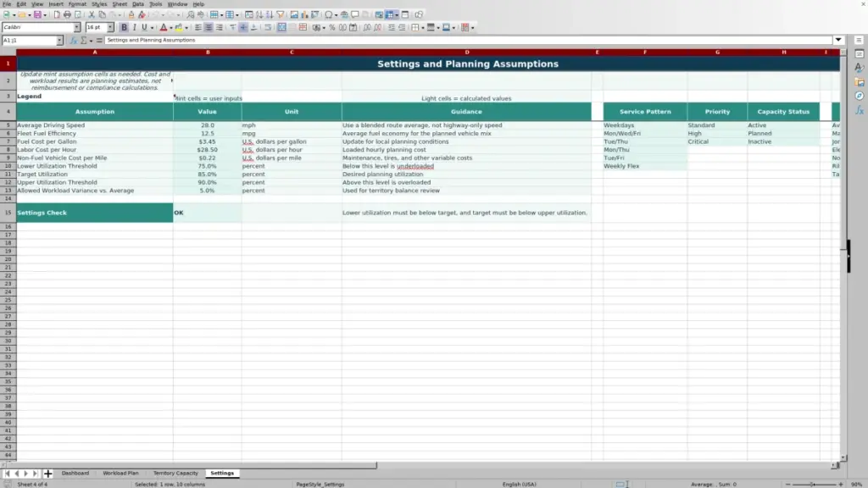This screenshot has height=488, width=868.
Task: Click the Increase Indent icon
Action: 392,27
